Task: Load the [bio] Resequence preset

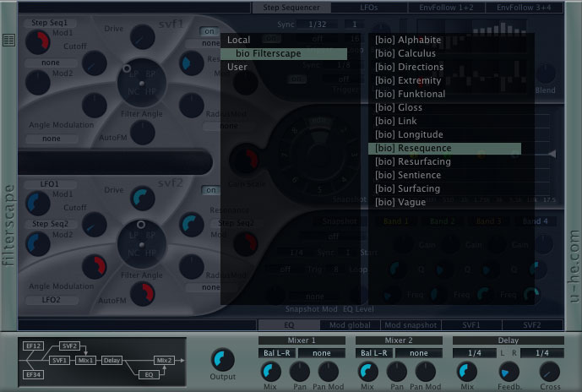Action: 444,148
